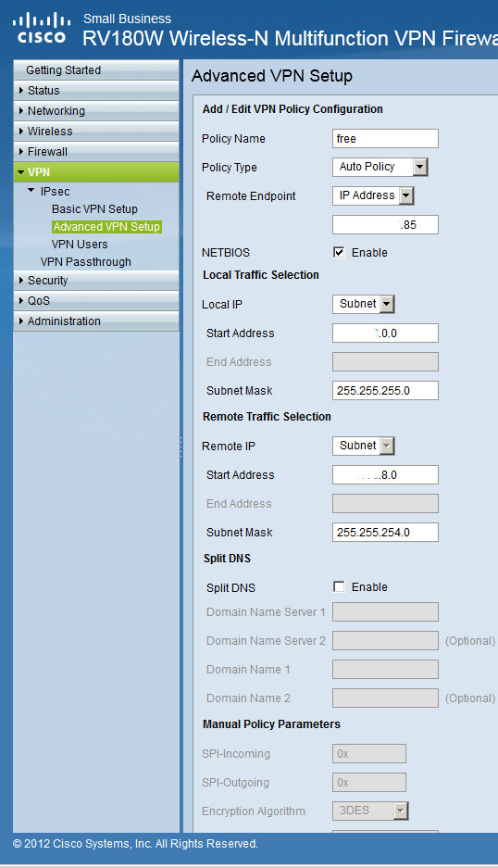Collapse the VPN section

[x=96, y=172]
